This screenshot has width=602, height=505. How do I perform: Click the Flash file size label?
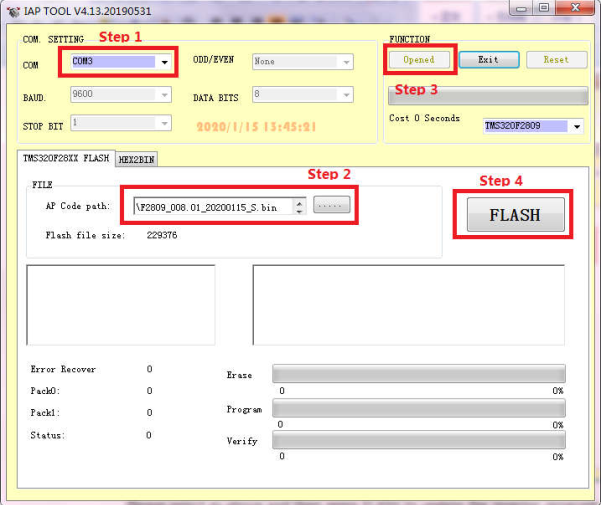(85, 235)
